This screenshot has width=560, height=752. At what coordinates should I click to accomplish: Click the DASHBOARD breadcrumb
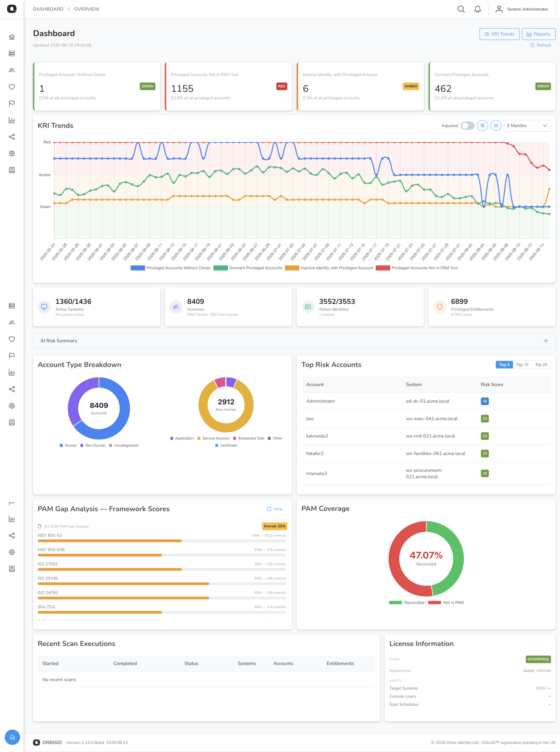click(x=48, y=9)
